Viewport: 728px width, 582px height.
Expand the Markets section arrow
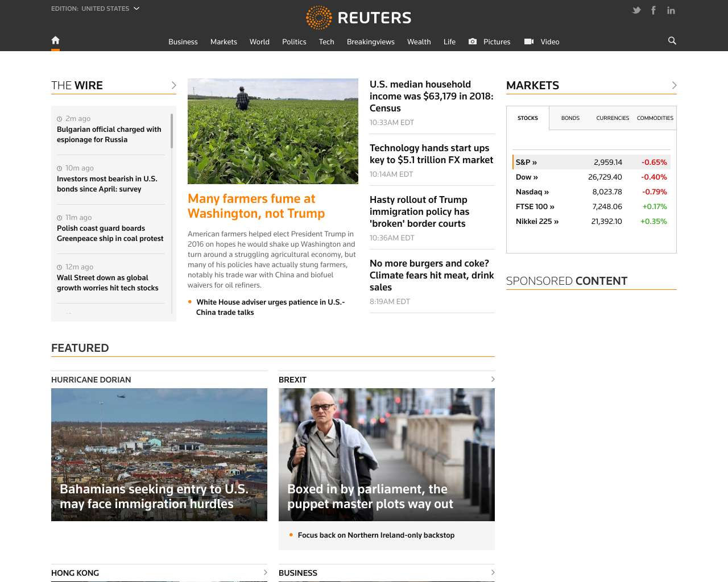point(675,85)
